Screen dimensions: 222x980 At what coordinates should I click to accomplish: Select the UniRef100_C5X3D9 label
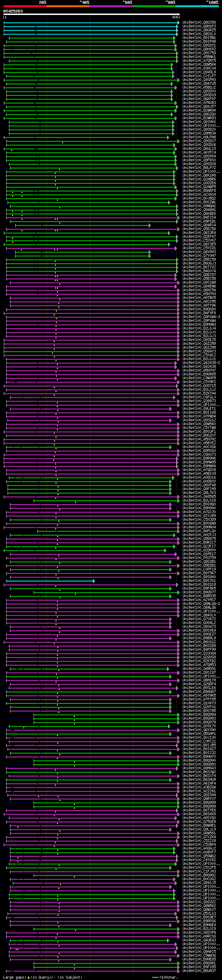(199, 519)
